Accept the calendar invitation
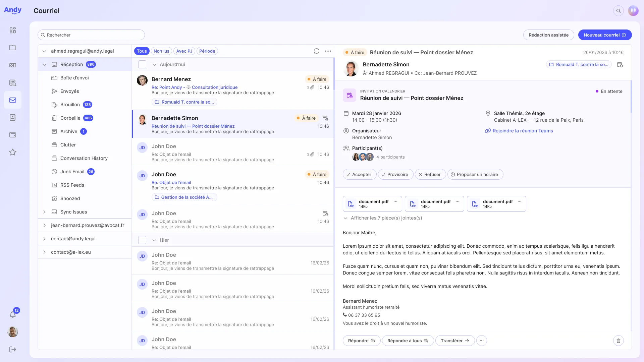Screen dimensions: 644x362 pyautogui.click(x=359, y=174)
